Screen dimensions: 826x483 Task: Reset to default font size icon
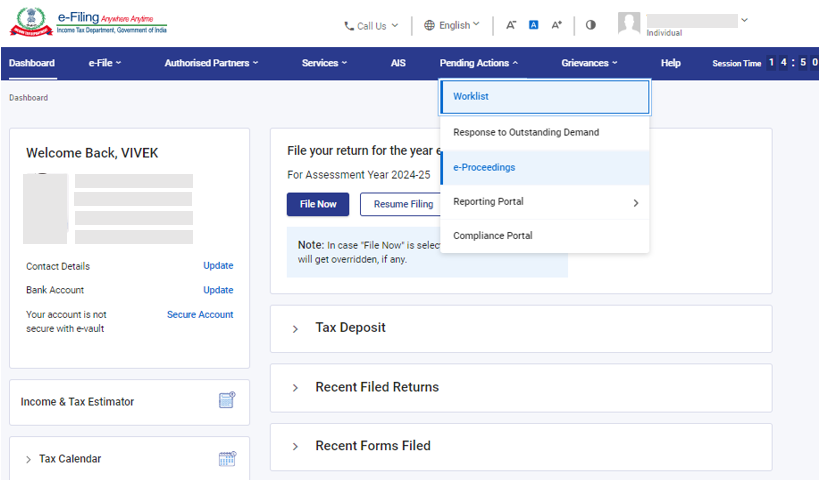click(534, 25)
